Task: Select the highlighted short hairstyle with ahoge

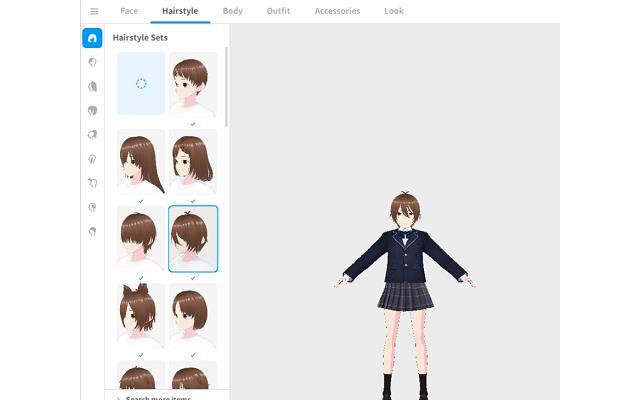Action: (193, 239)
